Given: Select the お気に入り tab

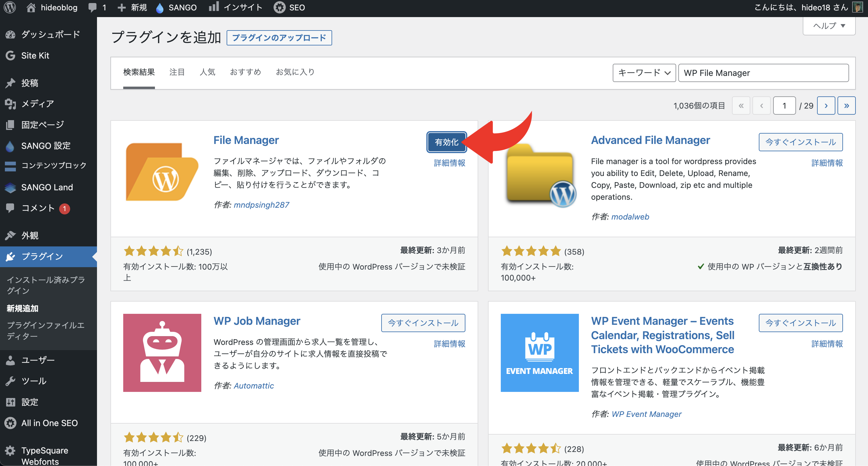Looking at the screenshot, I should [295, 72].
